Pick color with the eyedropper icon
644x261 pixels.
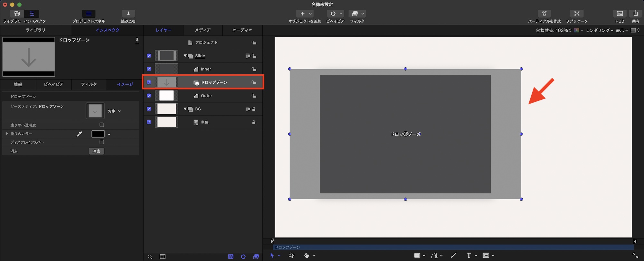80,134
